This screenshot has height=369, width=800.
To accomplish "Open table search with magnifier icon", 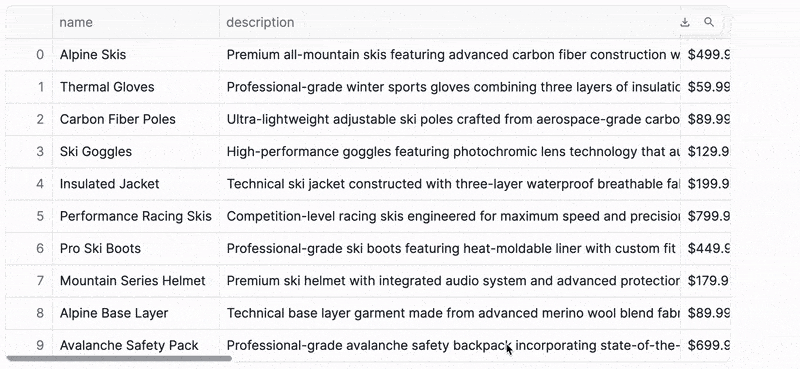I will pos(709,22).
